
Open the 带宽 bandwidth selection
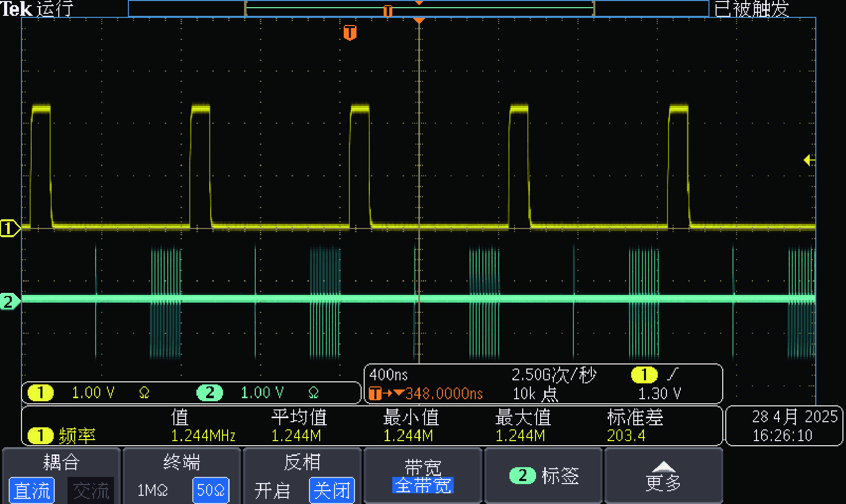point(422,476)
